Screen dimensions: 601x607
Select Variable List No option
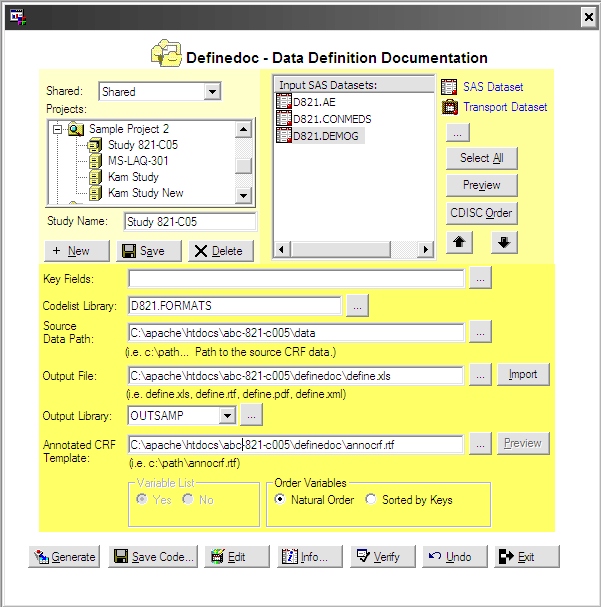tap(188, 499)
